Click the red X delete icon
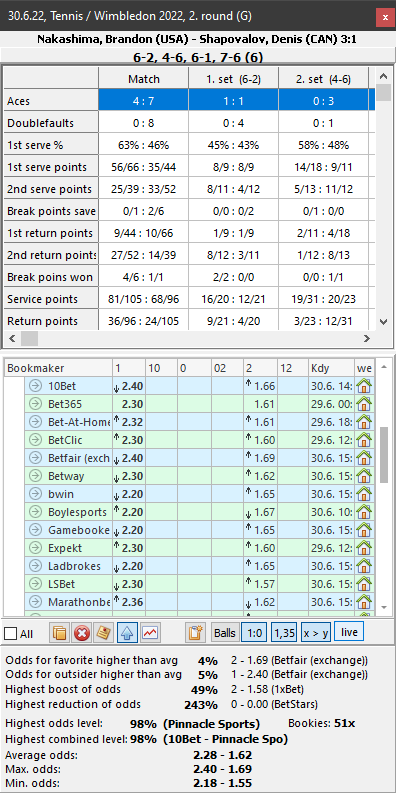The width and height of the screenshot is (396, 793). coord(81,633)
